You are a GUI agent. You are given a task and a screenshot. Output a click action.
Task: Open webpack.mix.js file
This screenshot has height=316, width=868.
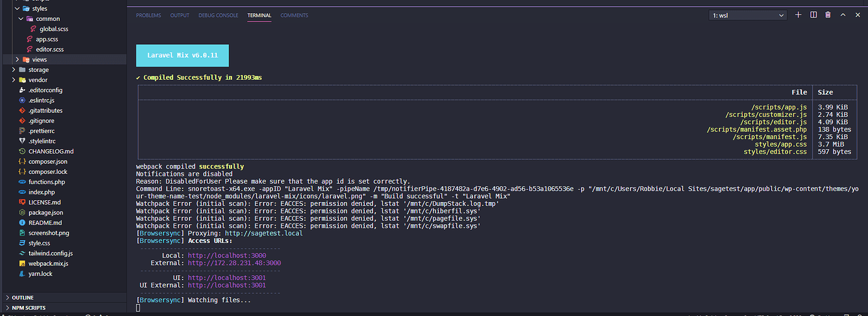click(x=48, y=264)
